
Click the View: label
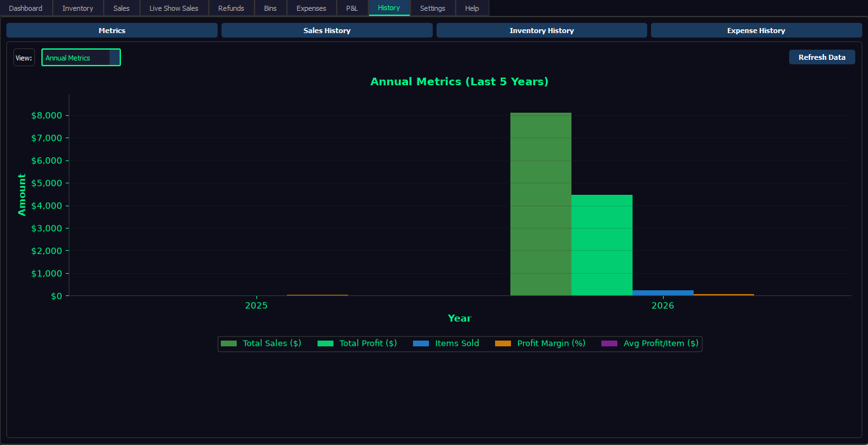pyautogui.click(x=24, y=58)
